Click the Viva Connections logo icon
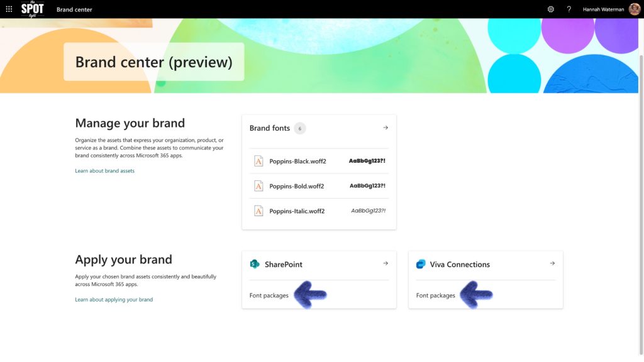Screen dimensions: 644x362 (421, 265)
